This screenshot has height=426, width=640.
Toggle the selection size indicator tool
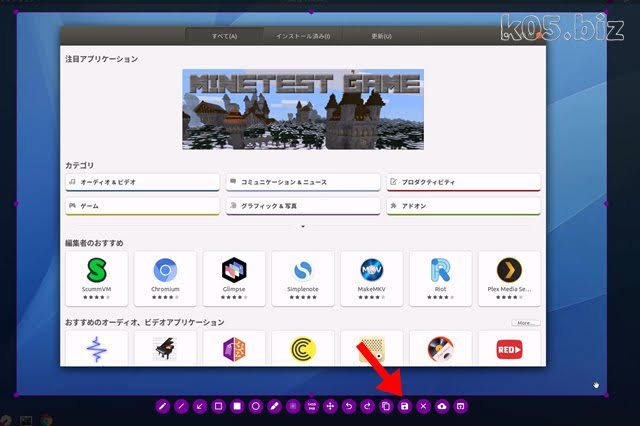[x=312, y=406]
